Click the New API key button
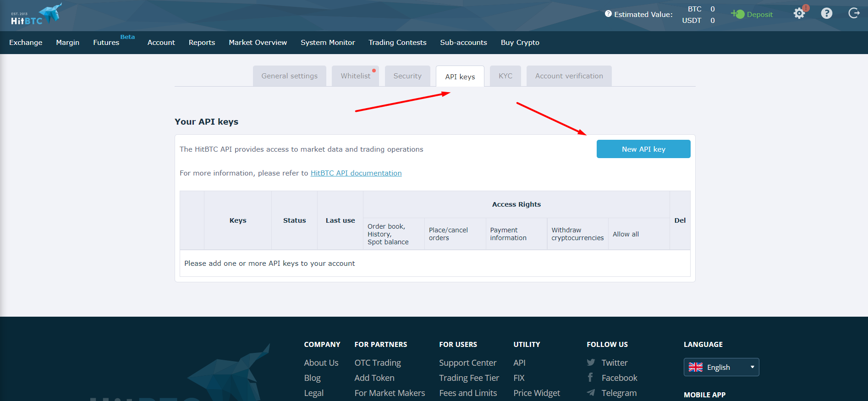 [643, 149]
